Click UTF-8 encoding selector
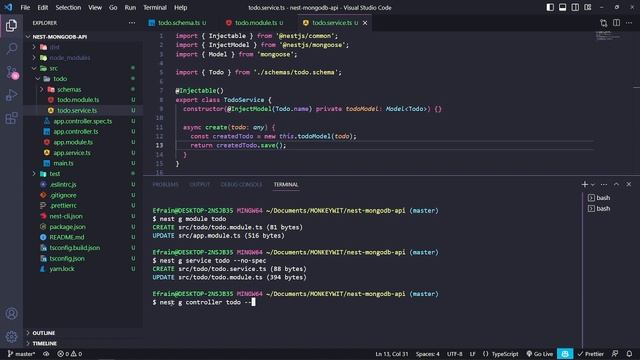Screen dimensions: 640x360 [454, 354]
